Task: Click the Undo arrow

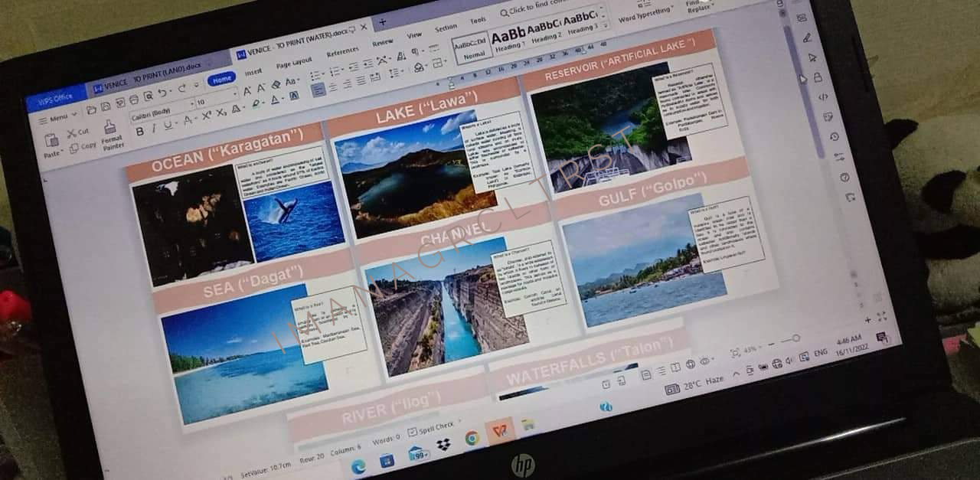Action: [162, 93]
